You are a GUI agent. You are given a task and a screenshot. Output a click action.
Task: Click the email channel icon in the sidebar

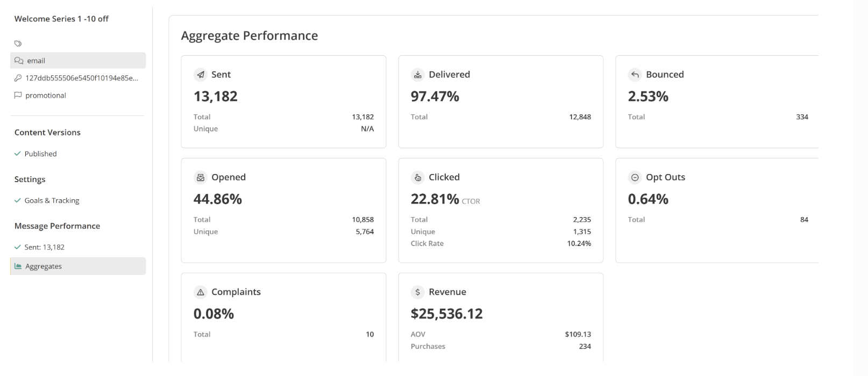[x=19, y=60]
